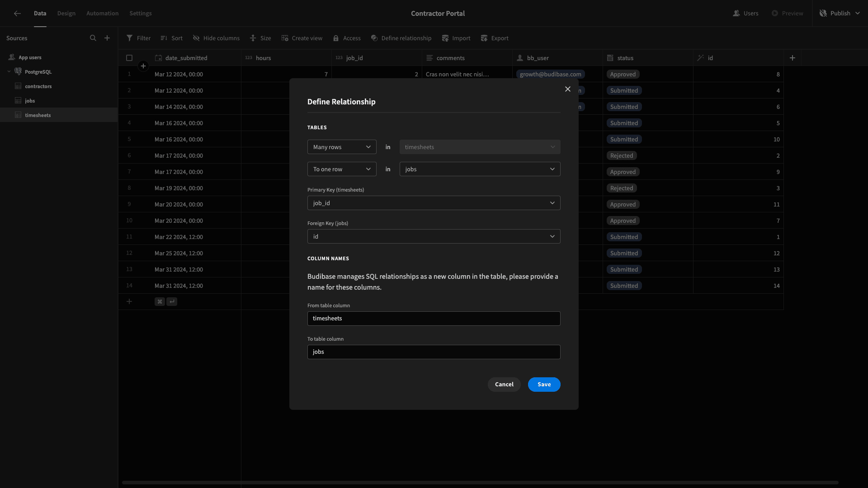Click the horizontal scrollbar at bottom

480,483
